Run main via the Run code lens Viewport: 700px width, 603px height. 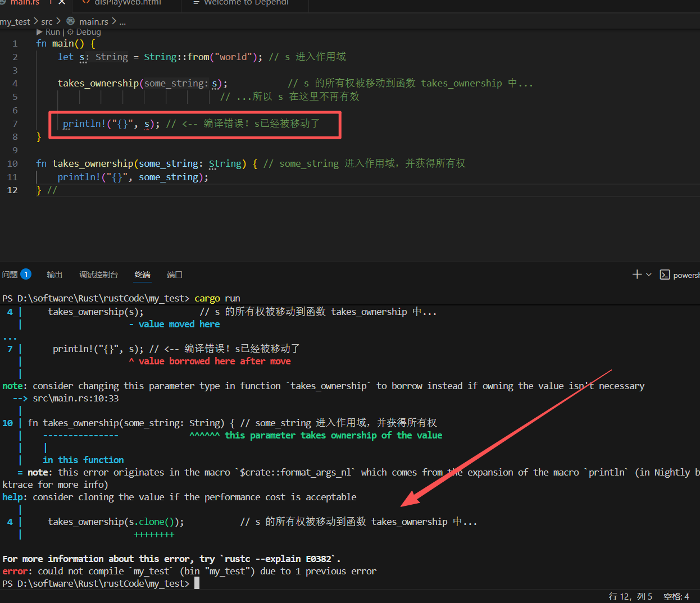click(x=52, y=32)
